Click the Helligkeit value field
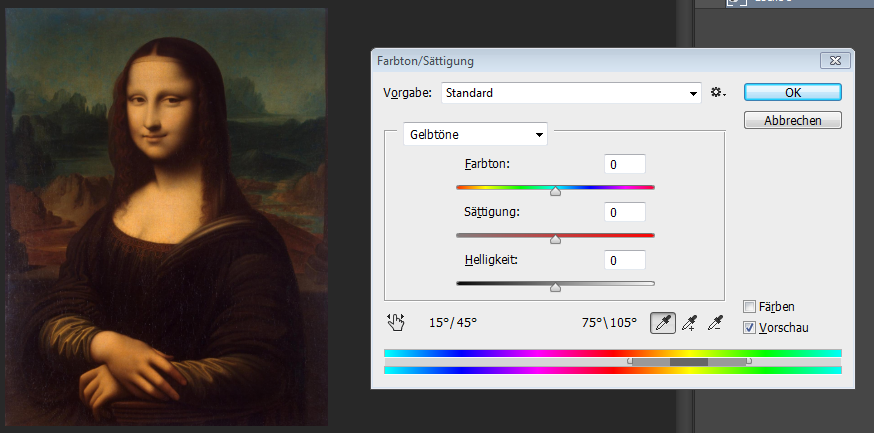Image resolution: width=874 pixels, height=433 pixels. (625, 260)
